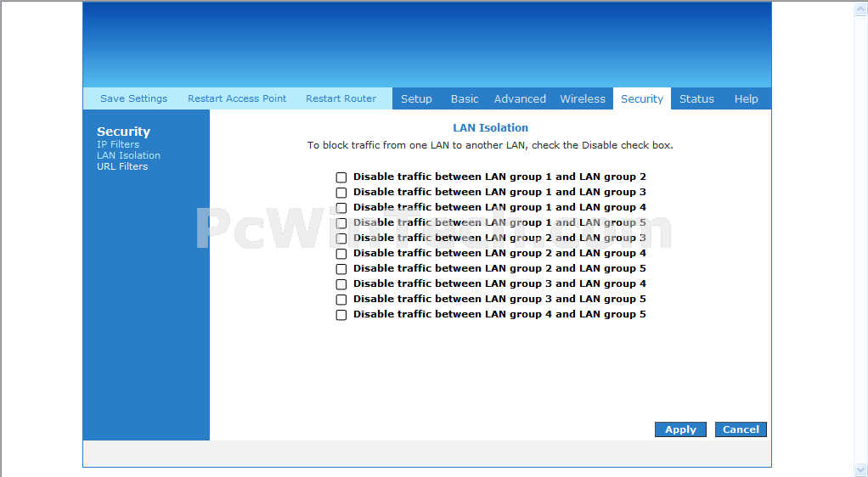
Task: Go to the Advanced tab
Action: pos(520,98)
